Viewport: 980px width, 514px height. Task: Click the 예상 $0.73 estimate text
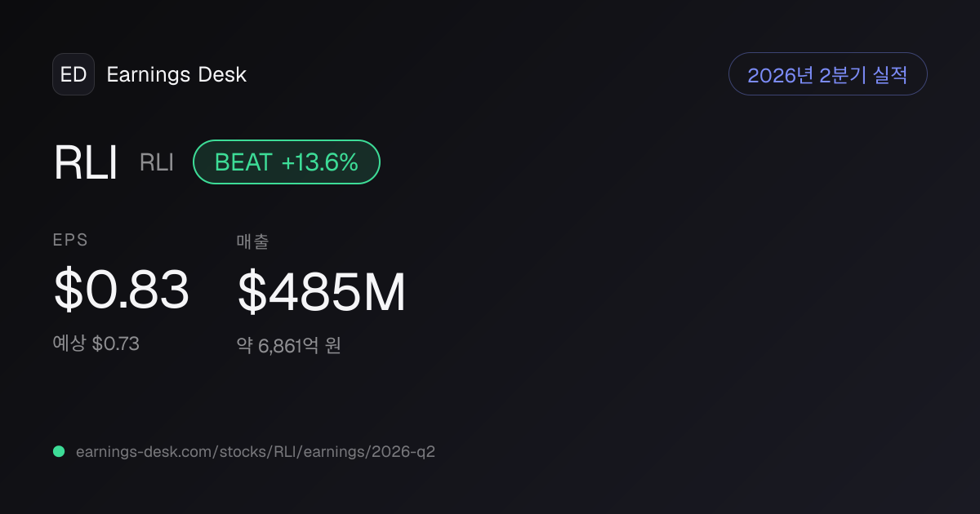(96, 343)
